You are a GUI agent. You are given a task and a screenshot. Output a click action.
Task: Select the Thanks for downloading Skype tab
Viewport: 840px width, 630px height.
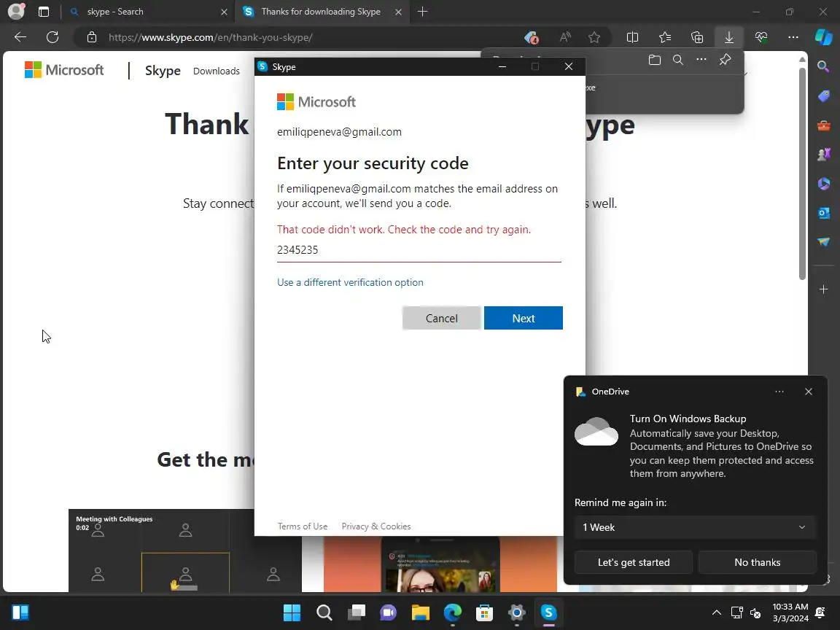pyautogui.click(x=321, y=12)
